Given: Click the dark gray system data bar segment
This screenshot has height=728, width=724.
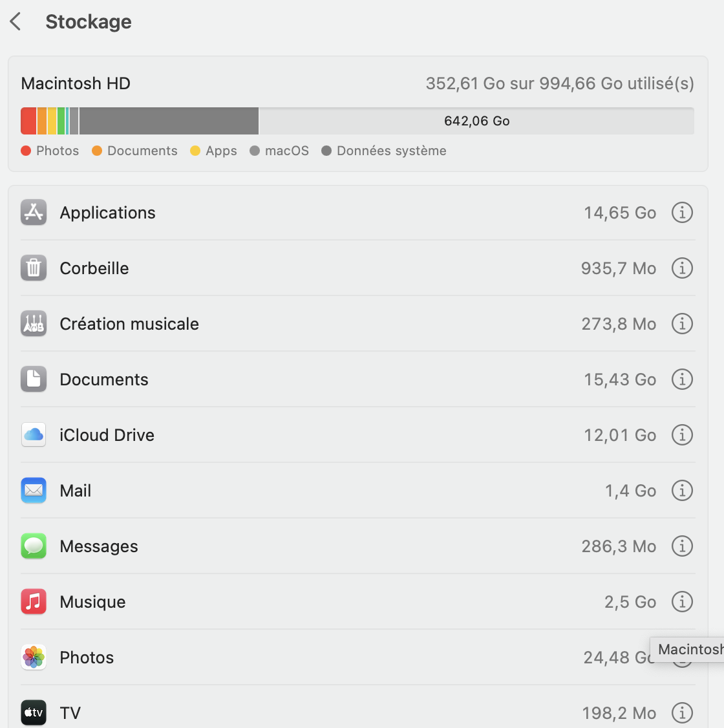Looking at the screenshot, I should (x=168, y=121).
